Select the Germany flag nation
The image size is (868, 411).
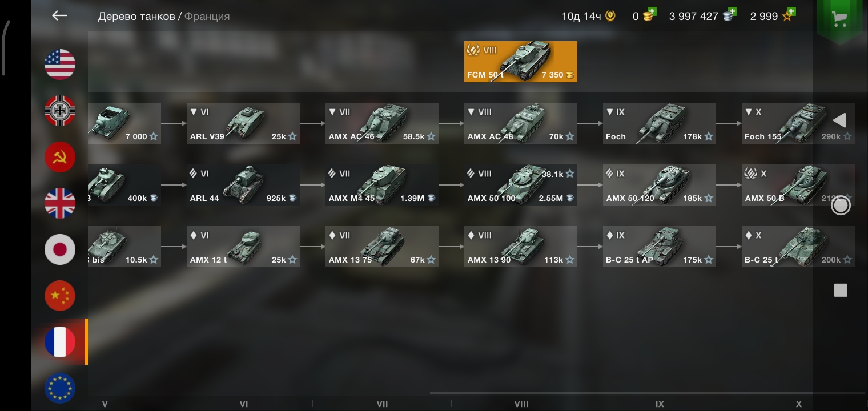pyautogui.click(x=60, y=110)
